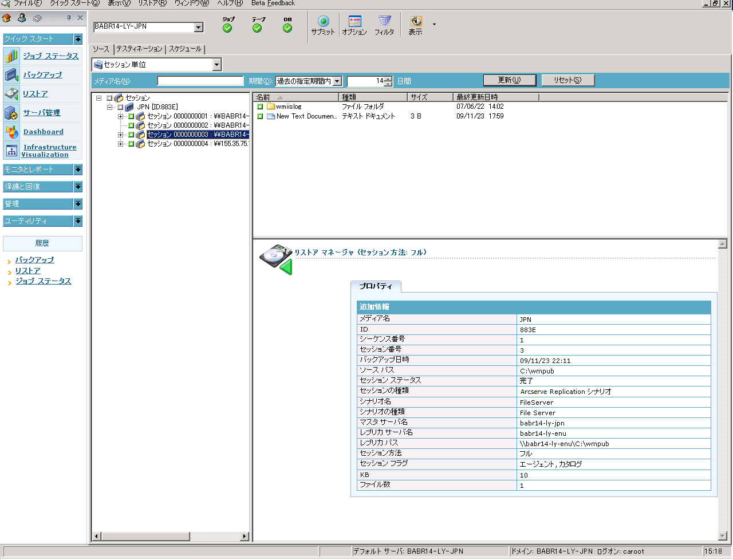Click the サブミット toolbar button

coord(323,25)
